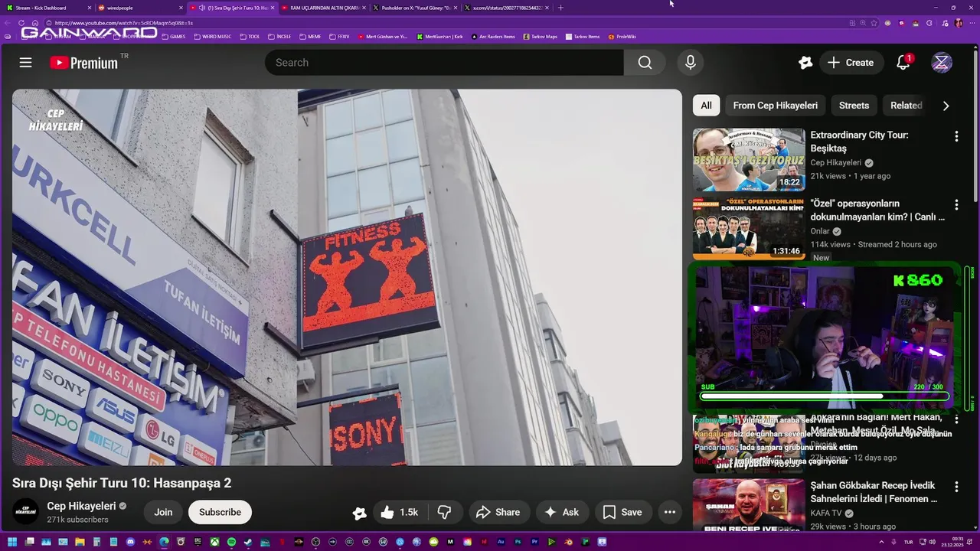Save the video to a playlist
This screenshot has width=980, height=551.
(622, 512)
